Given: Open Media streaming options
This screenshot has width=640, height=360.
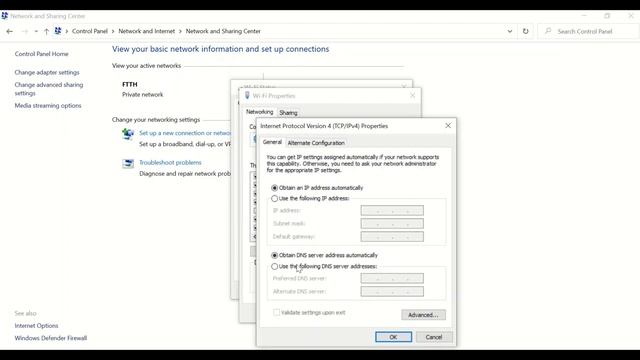Looking at the screenshot, I should pyautogui.click(x=48, y=105).
